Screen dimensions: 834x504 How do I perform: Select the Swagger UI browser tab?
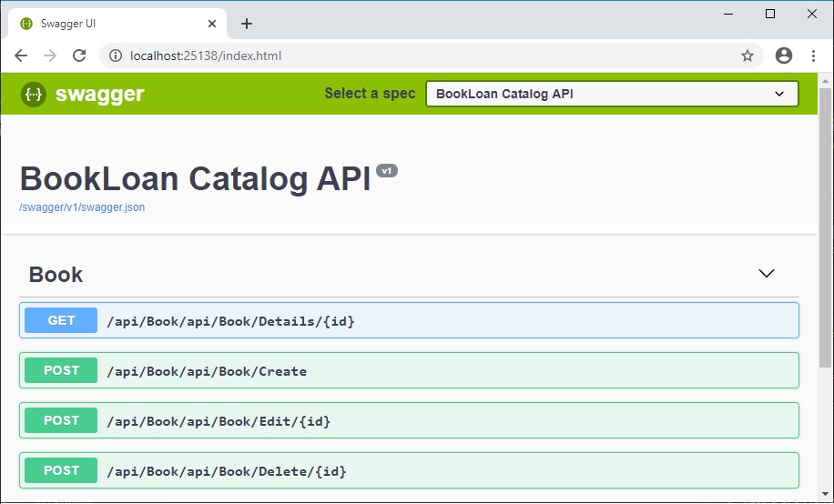(117, 24)
